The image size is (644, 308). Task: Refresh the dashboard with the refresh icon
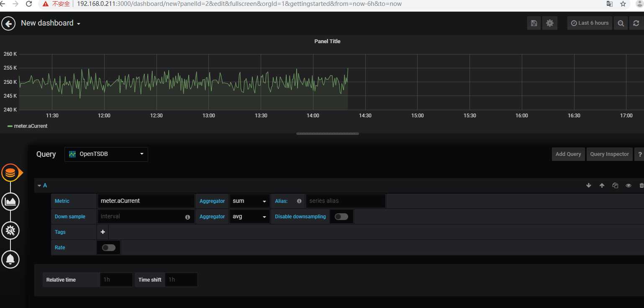[636, 23]
